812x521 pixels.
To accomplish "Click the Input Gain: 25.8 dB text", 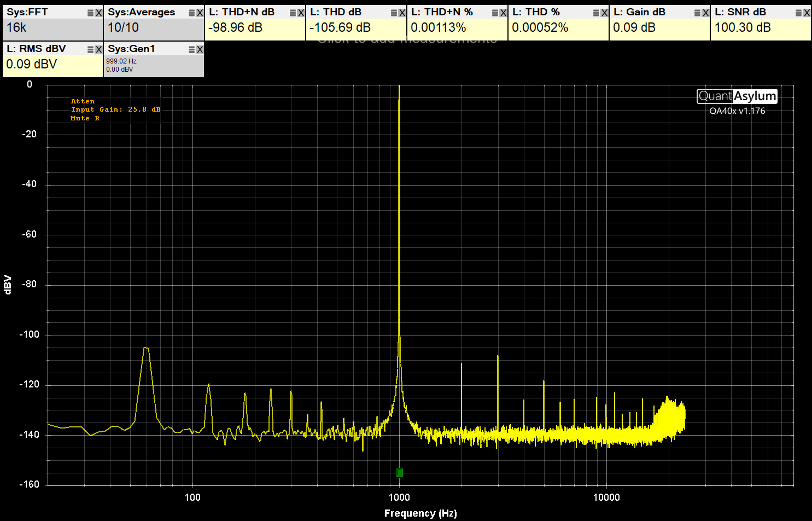I will tap(116, 109).
